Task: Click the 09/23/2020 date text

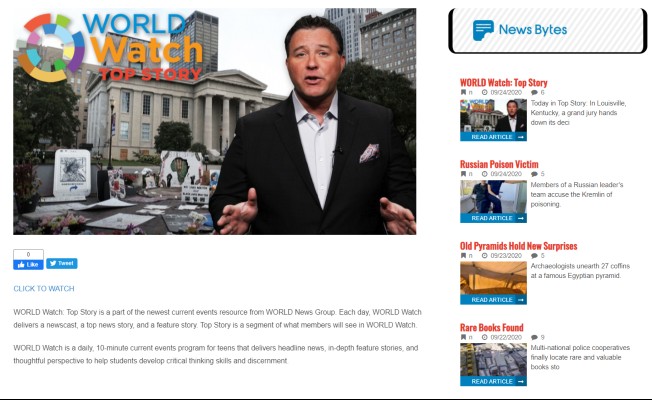Action: pyautogui.click(x=506, y=255)
